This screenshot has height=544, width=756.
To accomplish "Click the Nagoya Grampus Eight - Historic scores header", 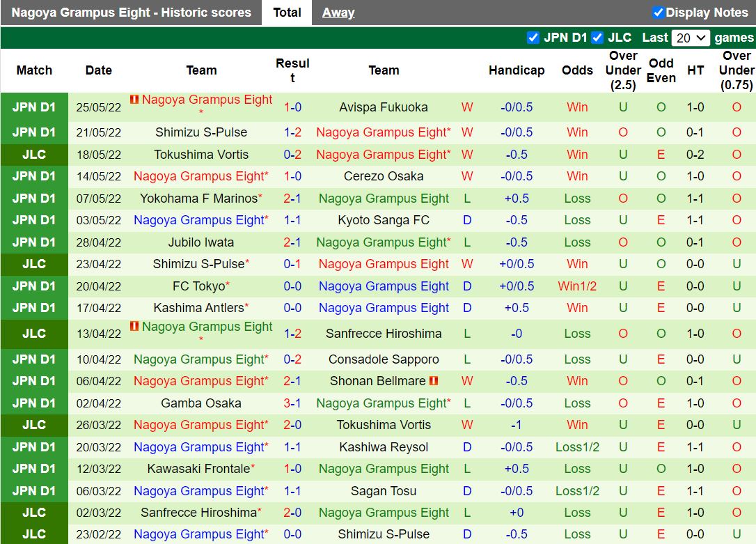I will pos(129,12).
